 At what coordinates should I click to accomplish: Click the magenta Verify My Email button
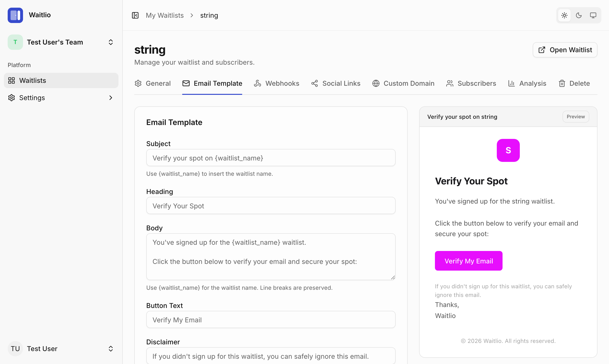(x=468, y=261)
